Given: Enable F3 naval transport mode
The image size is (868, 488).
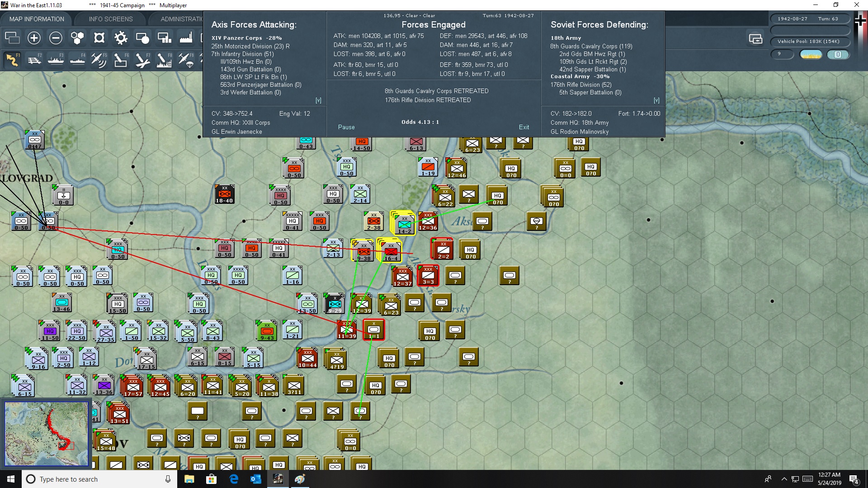Looking at the screenshot, I should 56,60.
